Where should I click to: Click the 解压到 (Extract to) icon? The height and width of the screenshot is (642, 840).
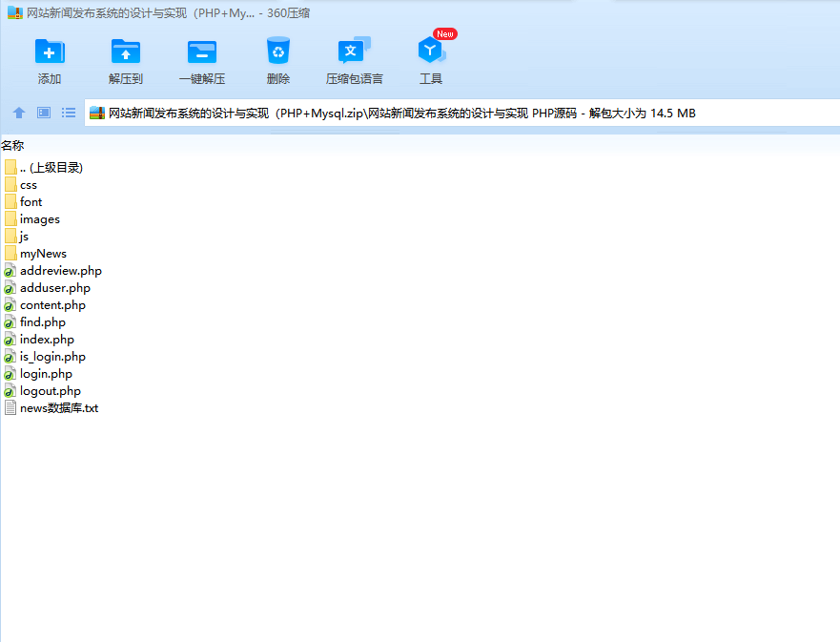(x=125, y=52)
